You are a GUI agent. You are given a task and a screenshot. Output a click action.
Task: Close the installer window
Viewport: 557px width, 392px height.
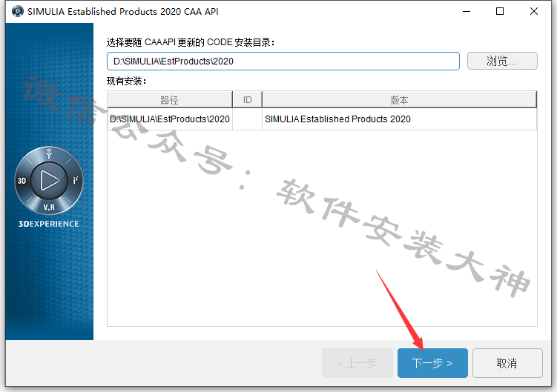(x=533, y=11)
